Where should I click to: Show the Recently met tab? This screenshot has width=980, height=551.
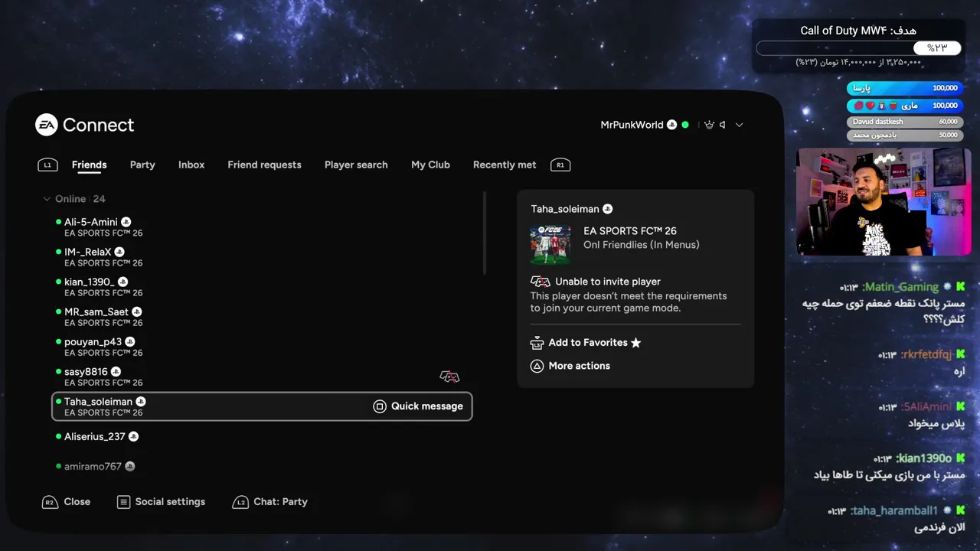(x=505, y=165)
